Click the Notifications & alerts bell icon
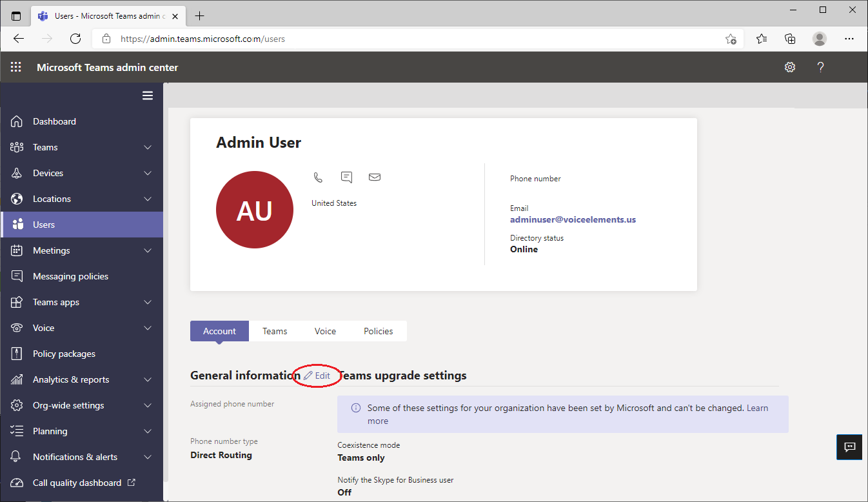The width and height of the screenshot is (868, 502). tap(17, 457)
